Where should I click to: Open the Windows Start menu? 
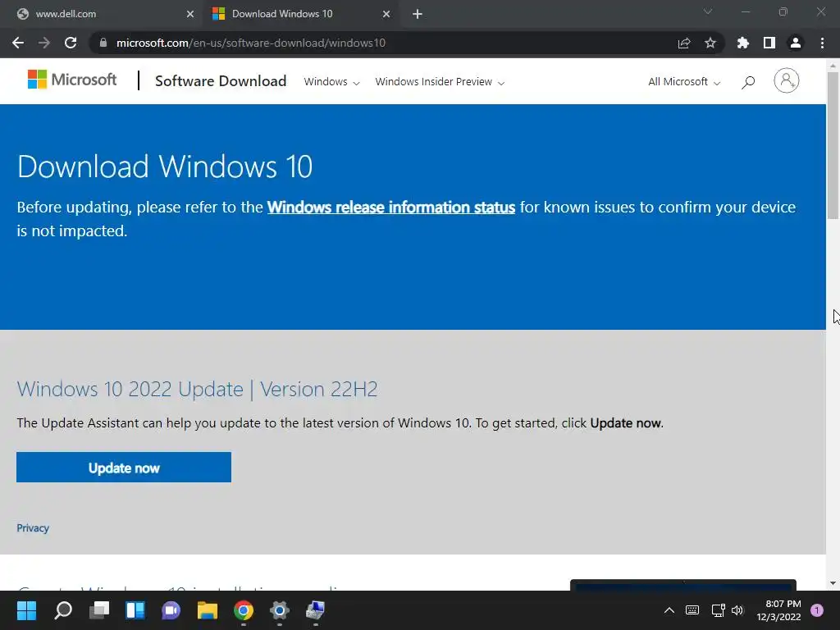26,610
